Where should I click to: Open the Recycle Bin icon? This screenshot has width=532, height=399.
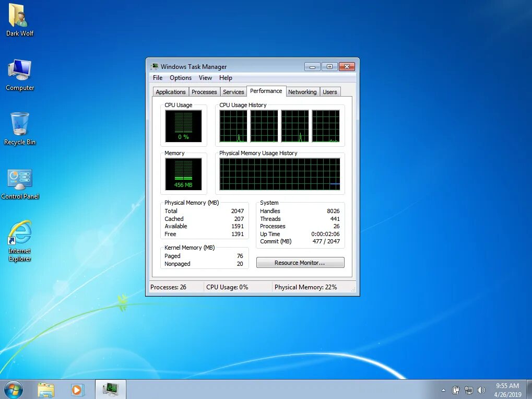click(20, 129)
